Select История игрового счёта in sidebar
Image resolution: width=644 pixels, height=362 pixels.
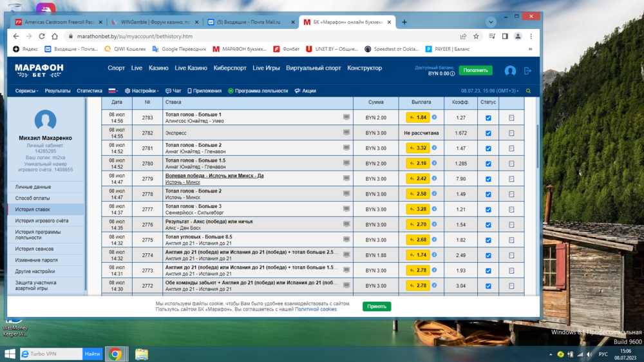42,221
